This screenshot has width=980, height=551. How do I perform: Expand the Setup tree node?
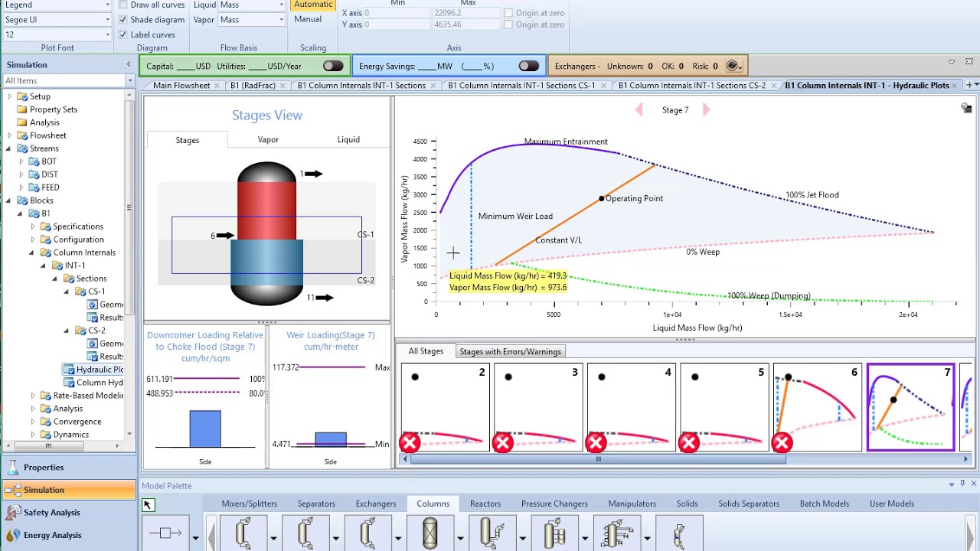point(9,96)
